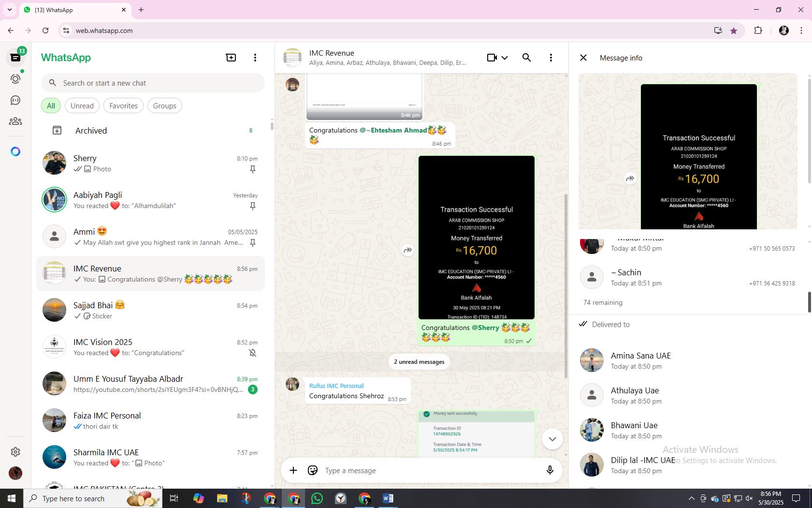Open the Sherry chat

click(151, 163)
